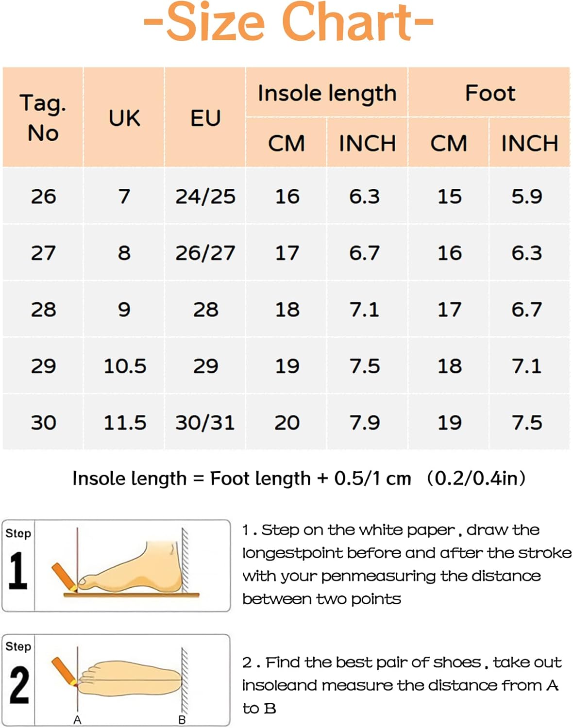Click the Foot header cell

coord(489,93)
